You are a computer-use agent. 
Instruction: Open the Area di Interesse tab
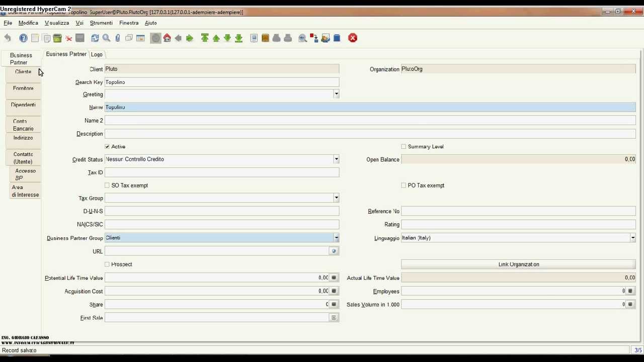click(25, 191)
